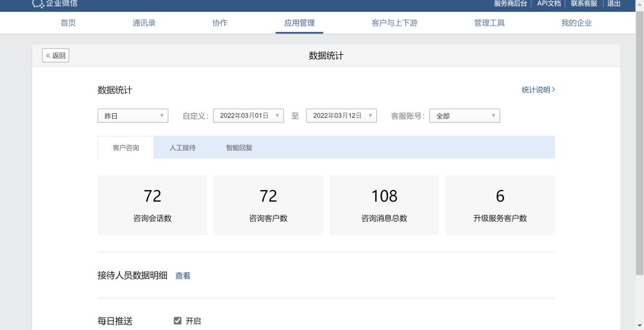Toggle the 开启 daily push checkbox

[x=178, y=321]
